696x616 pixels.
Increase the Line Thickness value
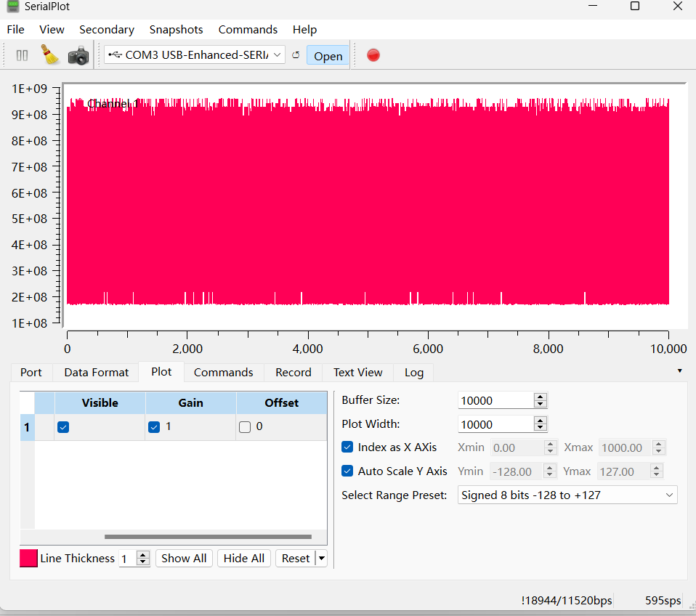(143, 555)
